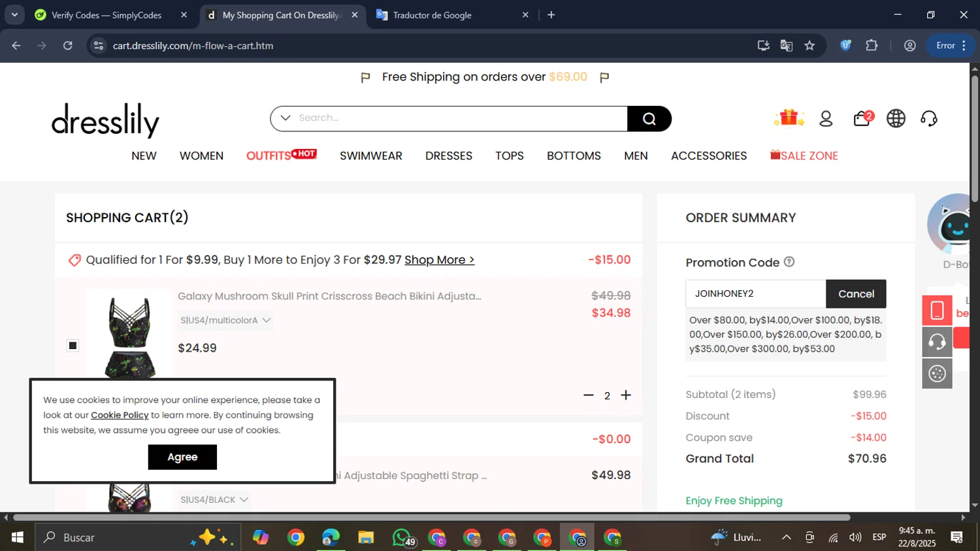Screen dimensions: 980x551
Task: Decrease quantity with the minus button
Action: point(588,395)
